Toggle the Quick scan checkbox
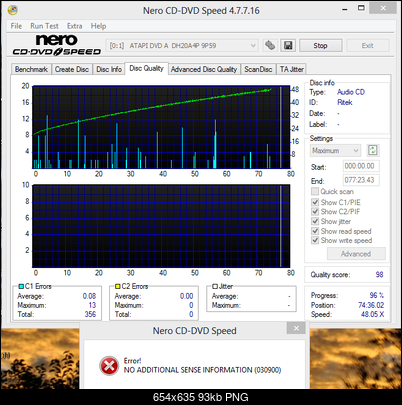The image size is (402, 405). (315, 191)
